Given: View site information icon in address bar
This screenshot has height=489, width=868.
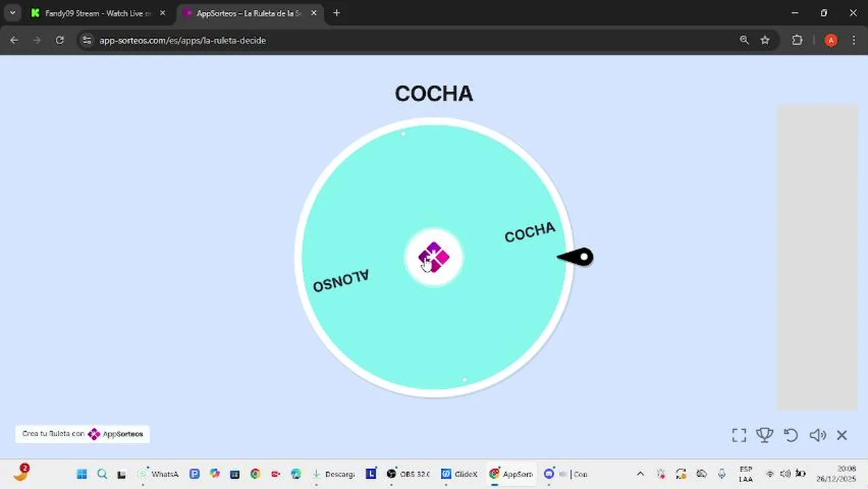Looking at the screenshot, I should [86, 41].
